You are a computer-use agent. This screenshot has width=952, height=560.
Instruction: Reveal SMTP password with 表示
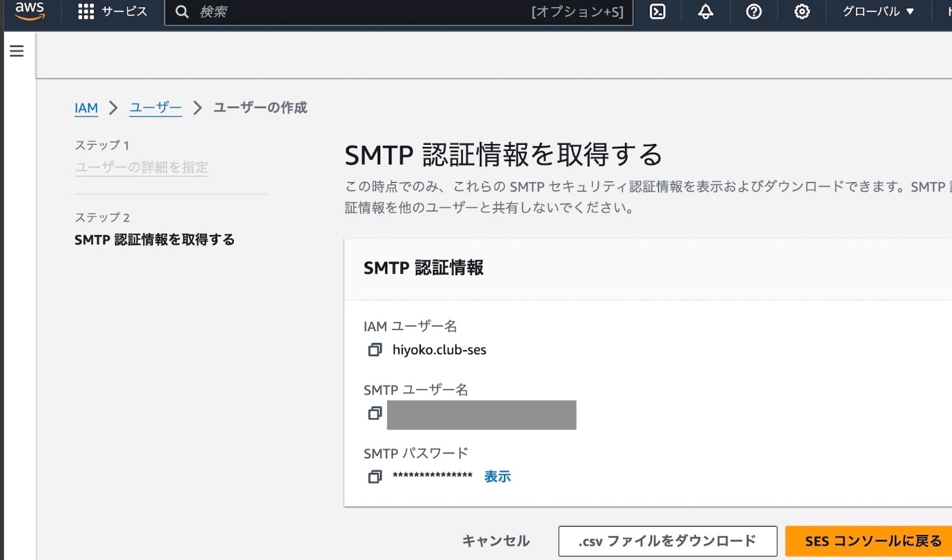[x=497, y=476]
